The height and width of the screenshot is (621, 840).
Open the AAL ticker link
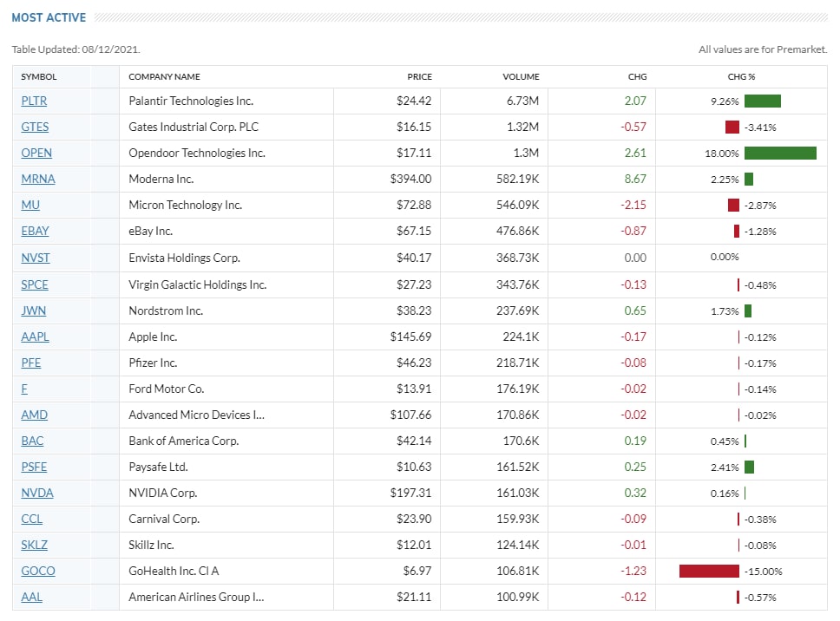click(31, 597)
